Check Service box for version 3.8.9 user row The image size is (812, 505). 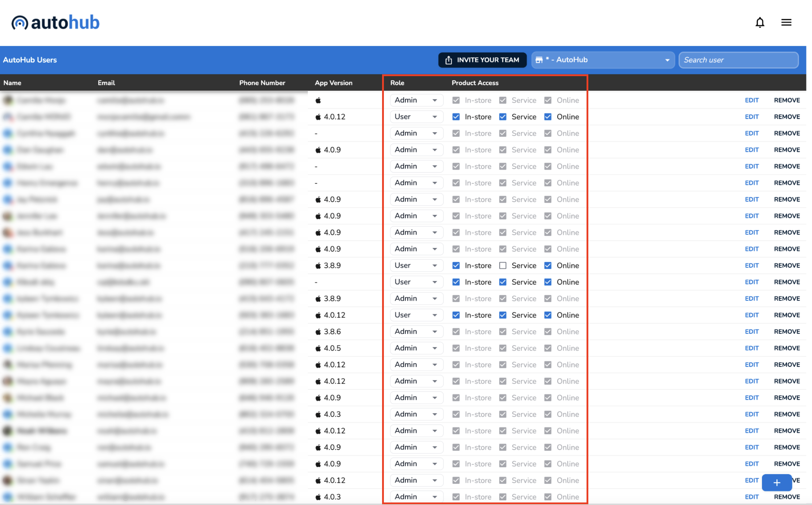tap(502, 266)
